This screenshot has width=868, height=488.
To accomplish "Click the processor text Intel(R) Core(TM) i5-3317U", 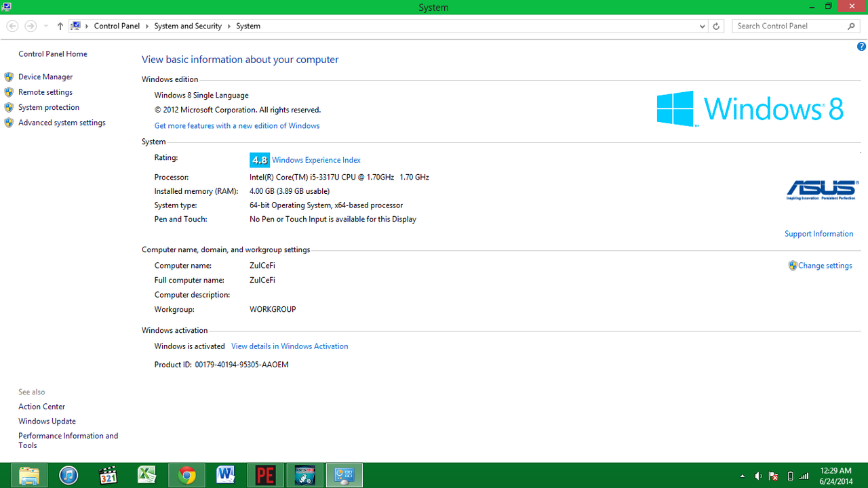I will (339, 177).
